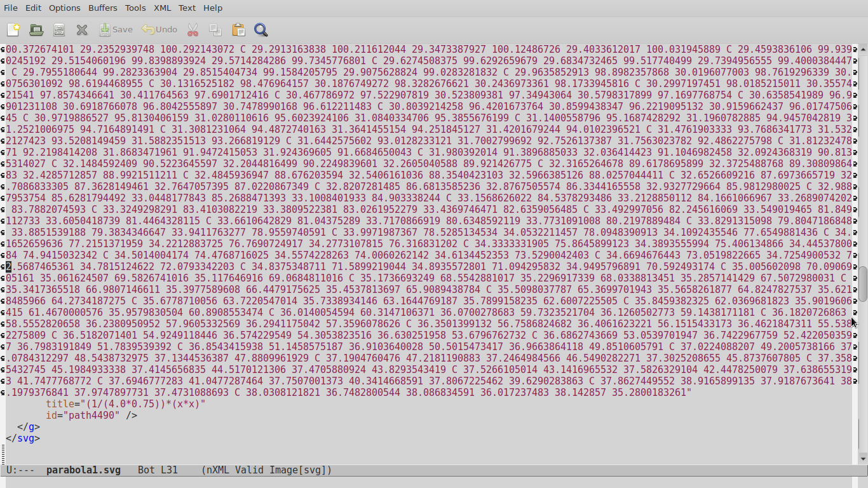Open the File menu

click(x=11, y=8)
